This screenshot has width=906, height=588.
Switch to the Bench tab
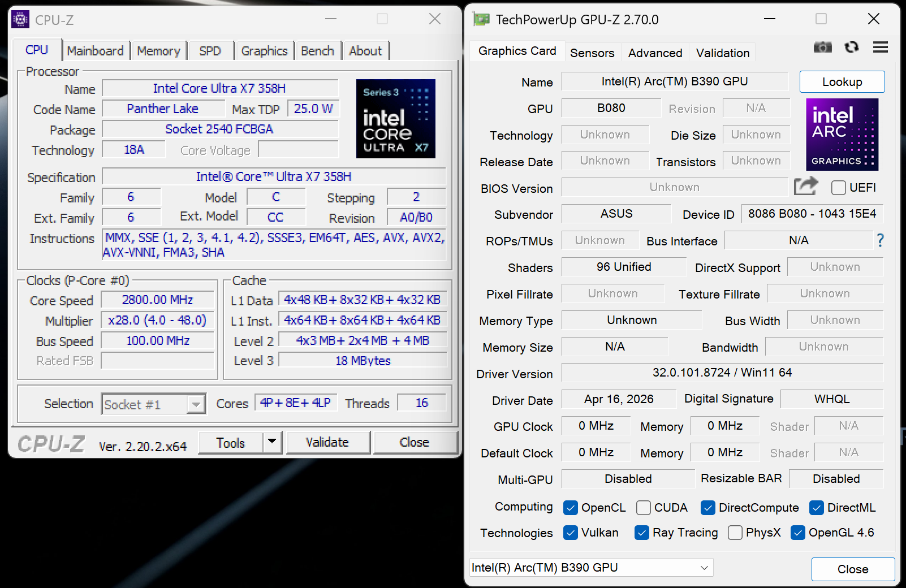[x=318, y=51]
